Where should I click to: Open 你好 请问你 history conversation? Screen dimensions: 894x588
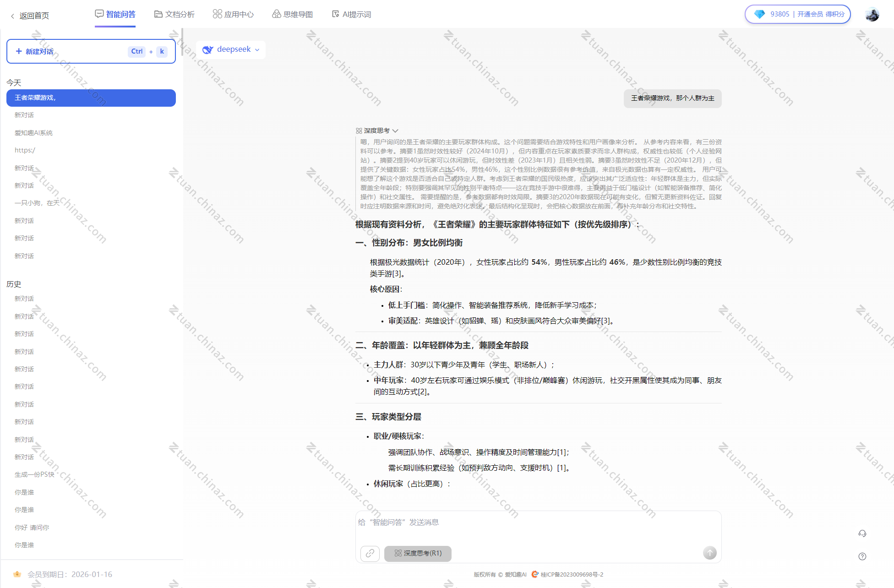tap(32, 528)
